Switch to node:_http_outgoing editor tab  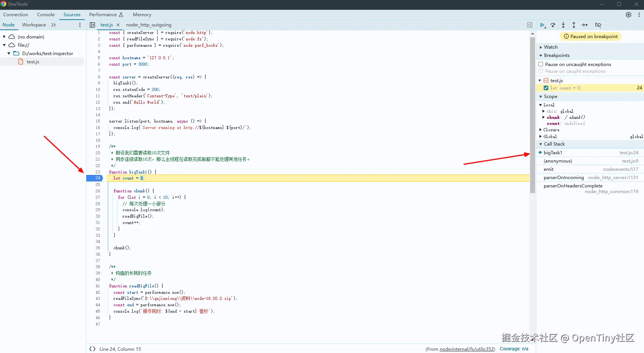coord(149,25)
